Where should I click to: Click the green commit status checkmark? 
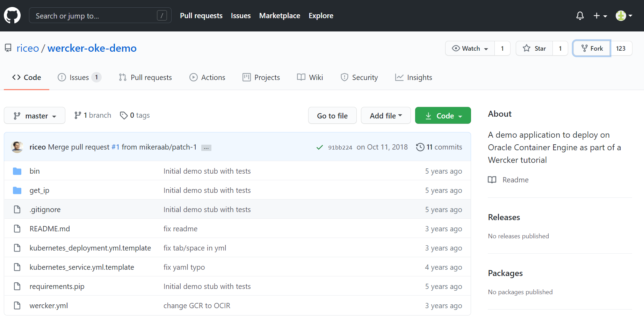319,147
